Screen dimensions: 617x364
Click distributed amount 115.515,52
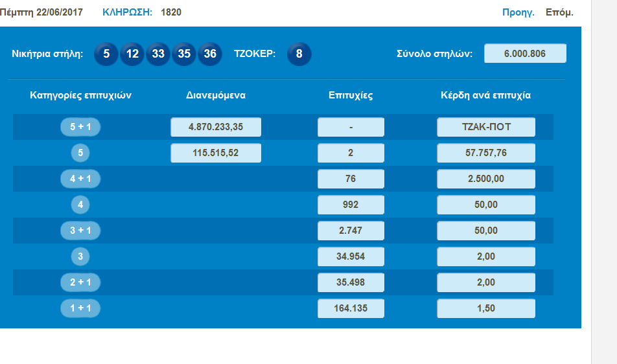tap(216, 153)
